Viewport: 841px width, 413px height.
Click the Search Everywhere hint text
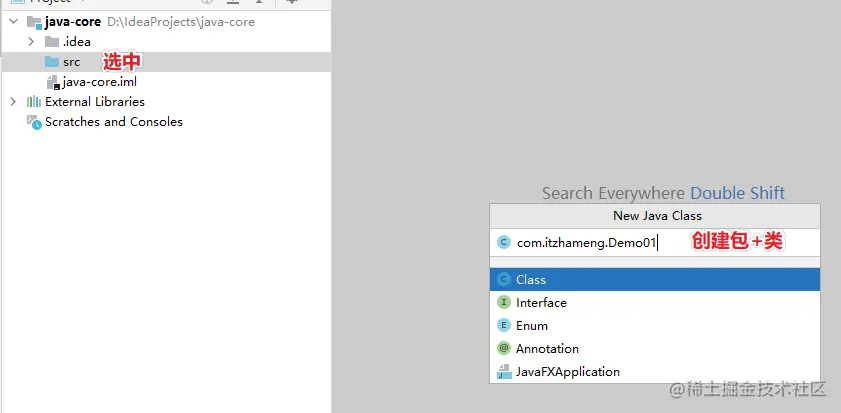pos(613,193)
